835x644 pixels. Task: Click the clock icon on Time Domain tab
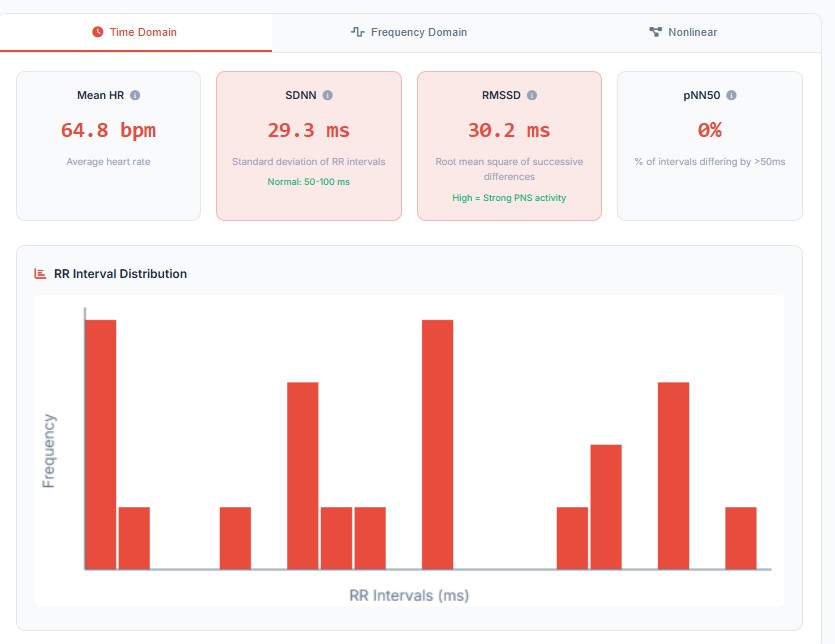click(x=98, y=32)
